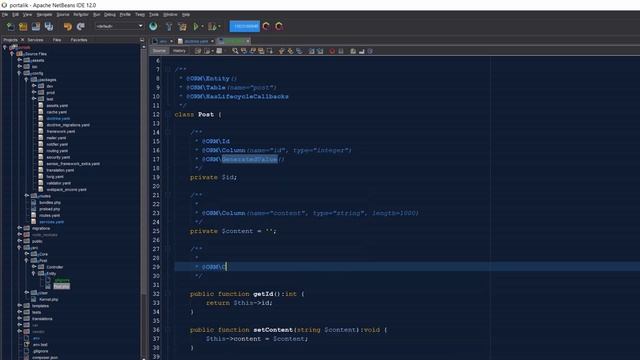Expand the Controller folder node
640x360 pixels.
point(34,267)
